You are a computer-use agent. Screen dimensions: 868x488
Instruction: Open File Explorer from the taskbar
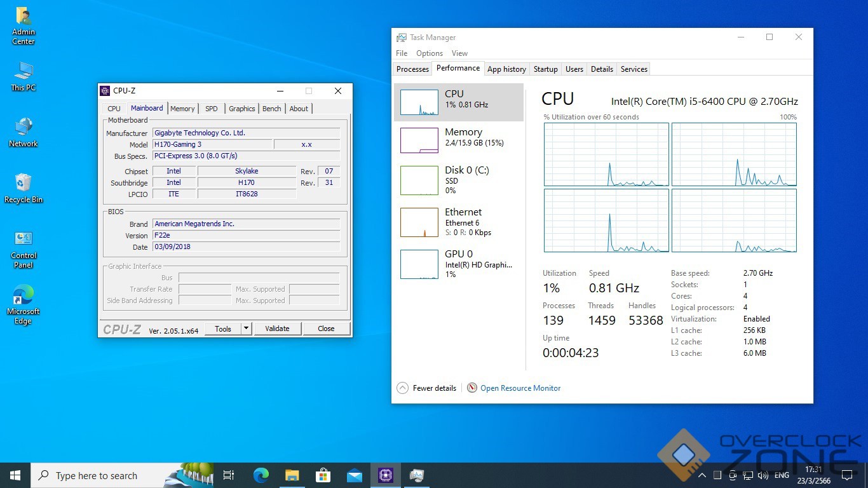pyautogui.click(x=292, y=475)
